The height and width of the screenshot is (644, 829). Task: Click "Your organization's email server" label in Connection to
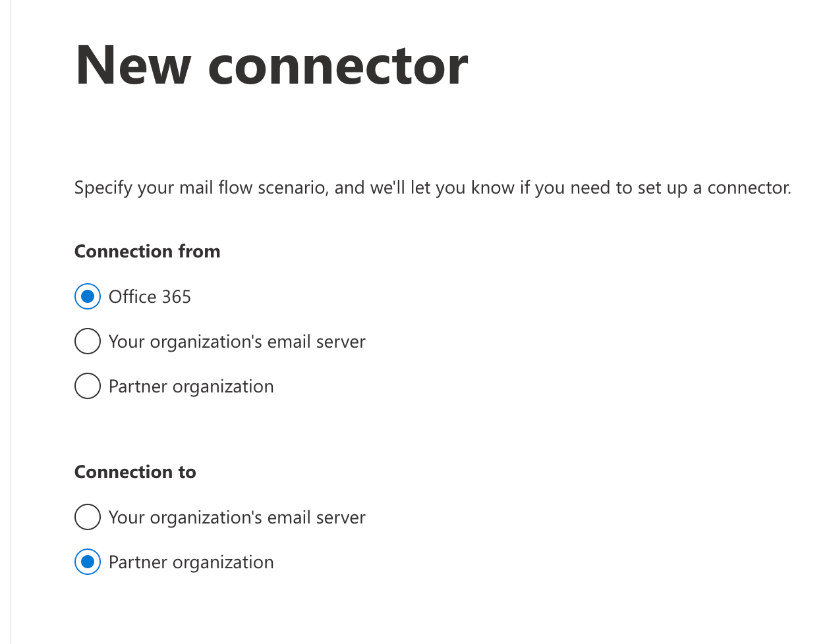237,518
